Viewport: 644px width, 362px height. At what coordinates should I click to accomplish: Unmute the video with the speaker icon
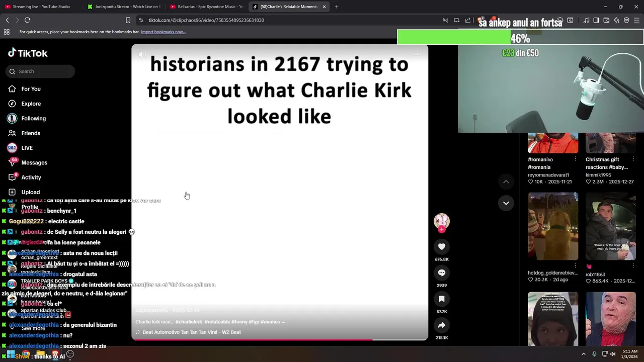click(x=142, y=54)
